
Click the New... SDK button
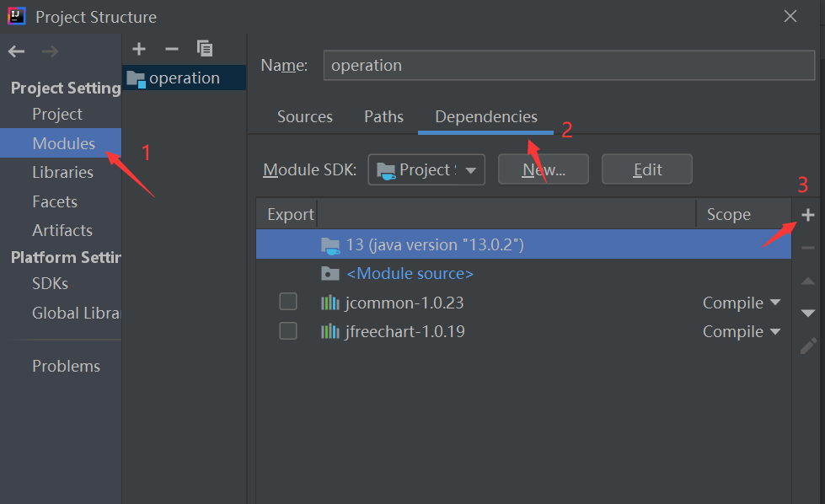(543, 169)
